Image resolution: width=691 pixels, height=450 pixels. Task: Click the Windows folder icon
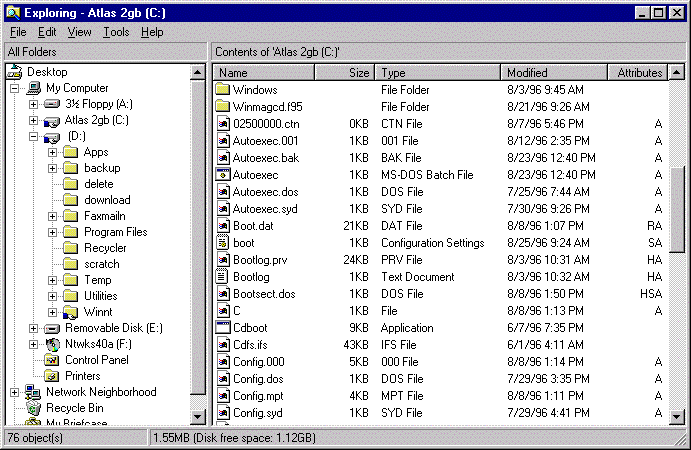(x=223, y=89)
